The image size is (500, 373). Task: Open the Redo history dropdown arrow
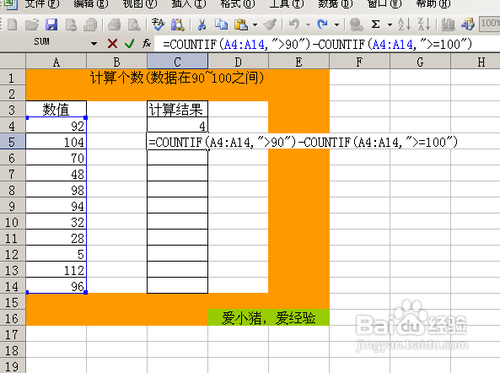(337, 25)
